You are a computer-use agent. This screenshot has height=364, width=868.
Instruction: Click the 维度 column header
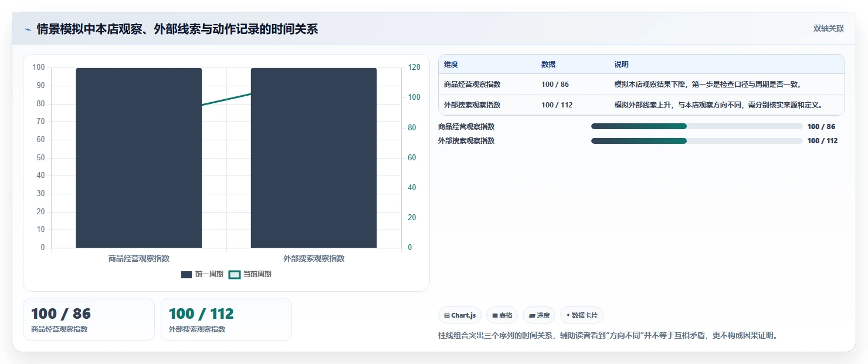[451, 65]
